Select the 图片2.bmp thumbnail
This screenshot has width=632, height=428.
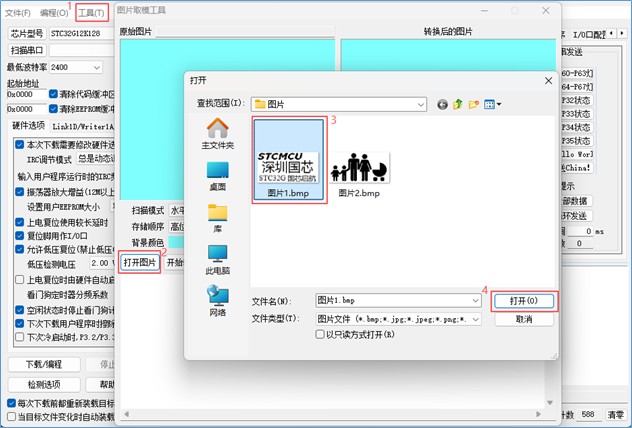(x=359, y=175)
